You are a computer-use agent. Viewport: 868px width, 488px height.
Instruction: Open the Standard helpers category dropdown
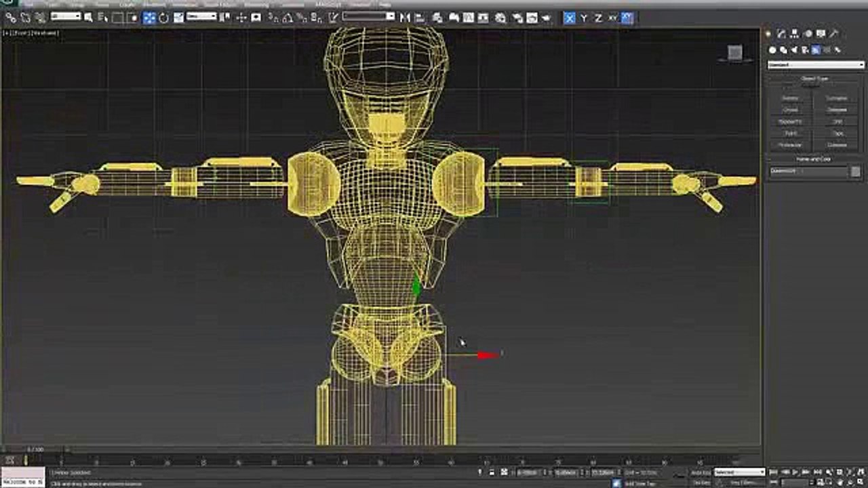pyautogui.click(x=816, y=64)
